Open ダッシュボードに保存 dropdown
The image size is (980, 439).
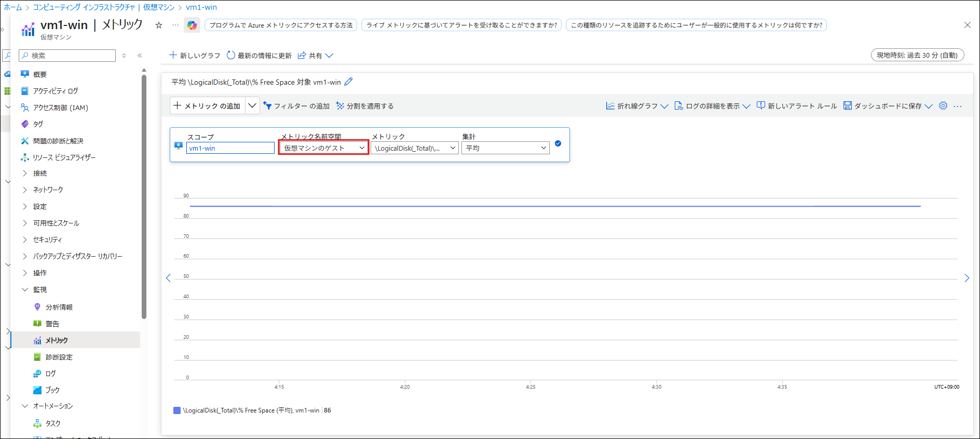pos(888,106)
